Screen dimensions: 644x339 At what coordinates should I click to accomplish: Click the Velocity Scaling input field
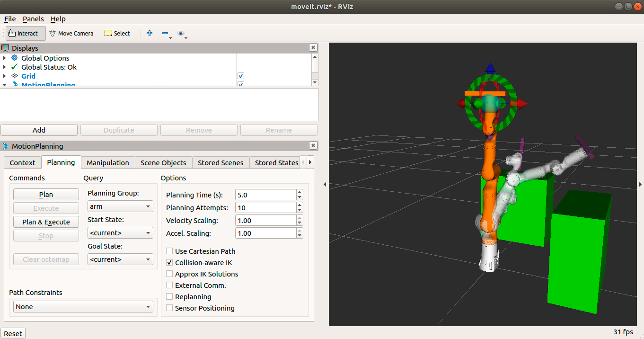click(265, 221)
